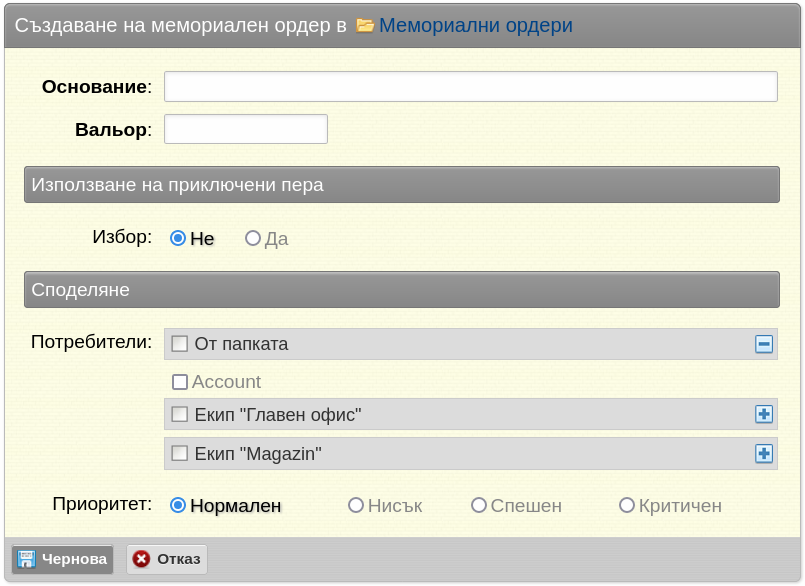Choose the Критичен priority

[x=626, y=505]
